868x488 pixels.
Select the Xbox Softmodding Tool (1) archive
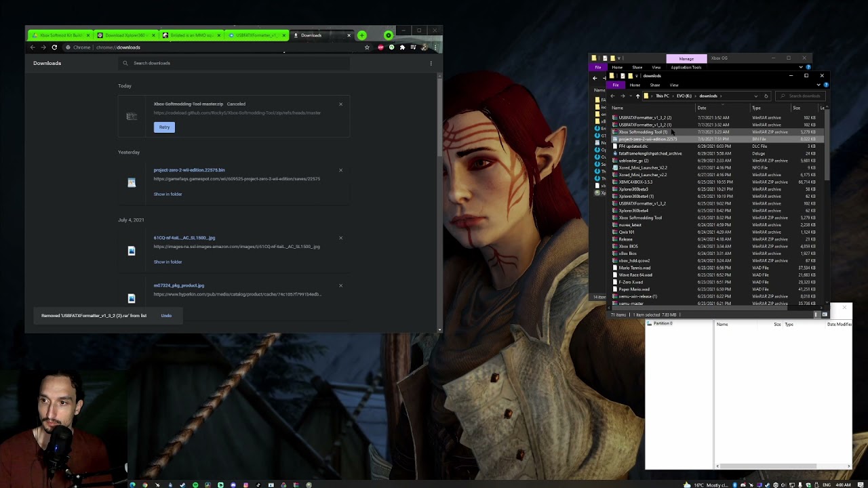(643, 132)
